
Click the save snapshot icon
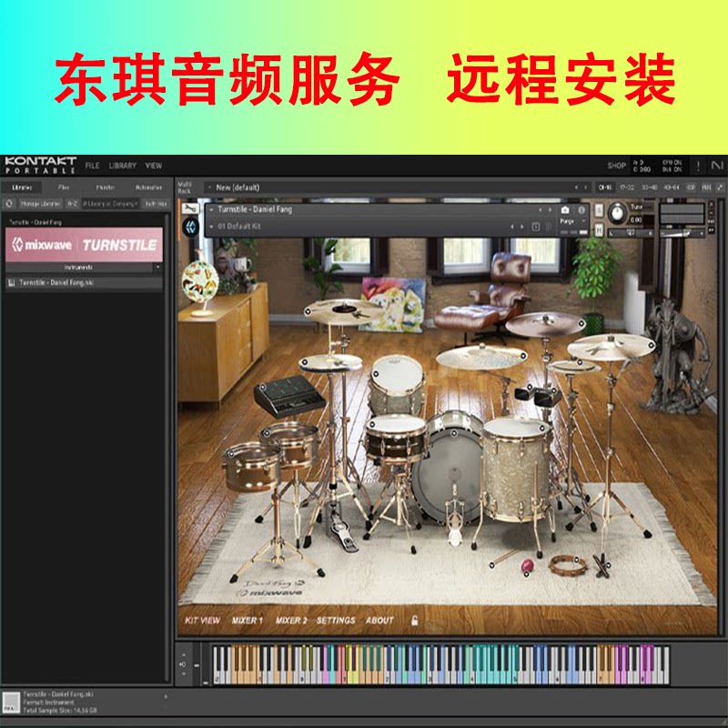535,227
